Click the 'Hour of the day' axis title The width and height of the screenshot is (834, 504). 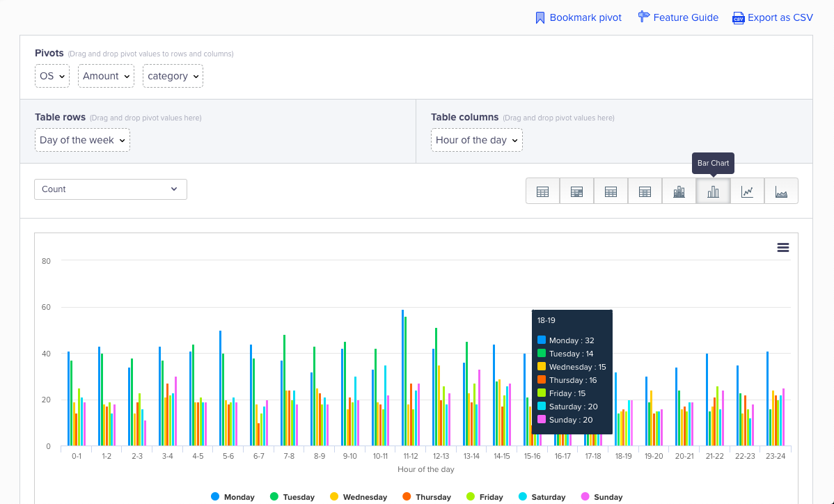click(x=425, y=469)
